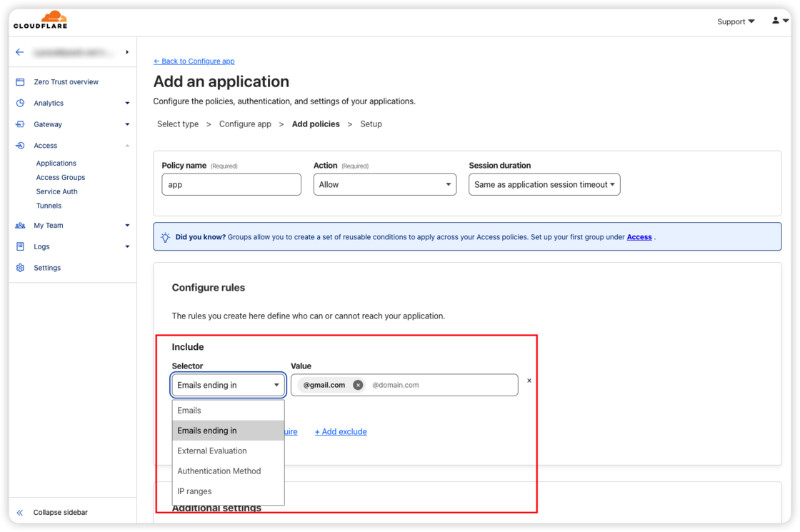Click the @domain.com value input
The image size is (800, 532).
[x=441, y=385]
